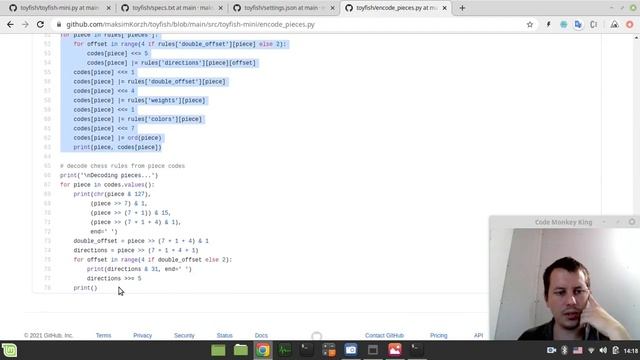Screen dimensions: 640x360
Task: Change keyboard layout via US flag
Action: 578,350
